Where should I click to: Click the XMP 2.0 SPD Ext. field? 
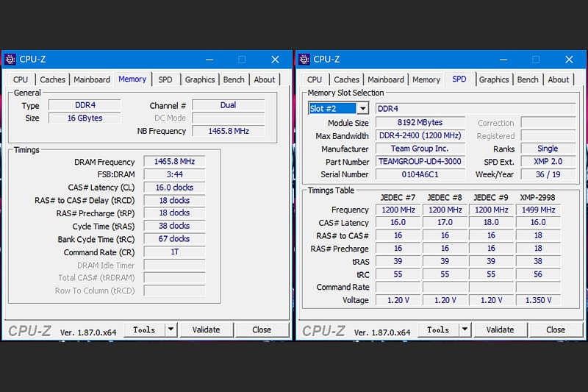point(548,162)
